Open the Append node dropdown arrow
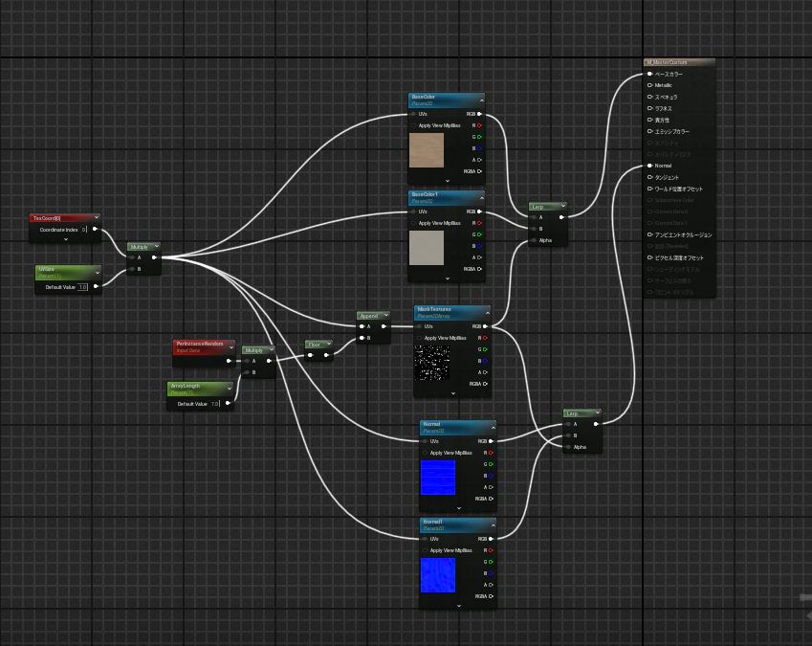 click(385, 315)
